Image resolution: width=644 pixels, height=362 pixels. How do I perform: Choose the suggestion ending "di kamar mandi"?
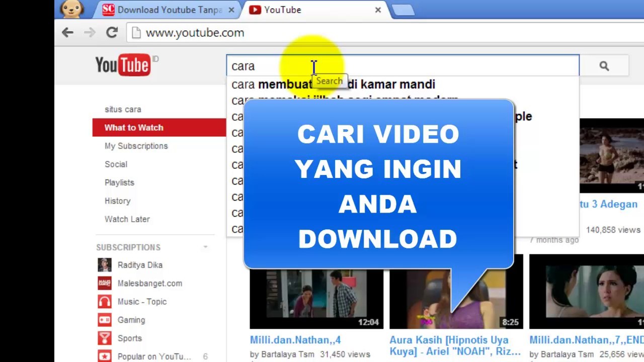coord(403,84)
